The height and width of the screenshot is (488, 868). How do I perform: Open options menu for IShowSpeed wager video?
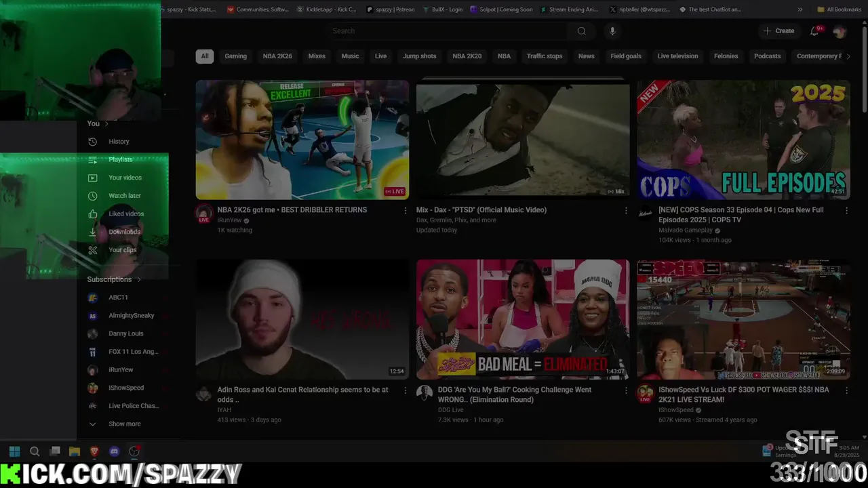[x=846, y=390]
